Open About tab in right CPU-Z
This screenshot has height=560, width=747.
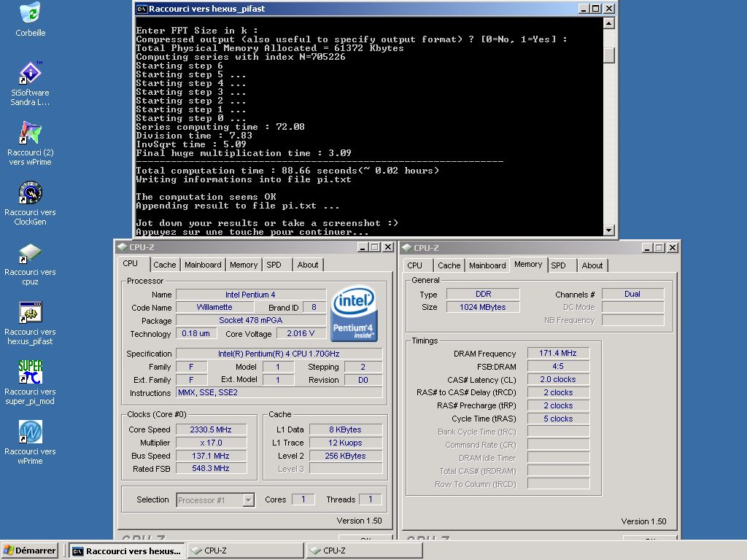(592, 265)
